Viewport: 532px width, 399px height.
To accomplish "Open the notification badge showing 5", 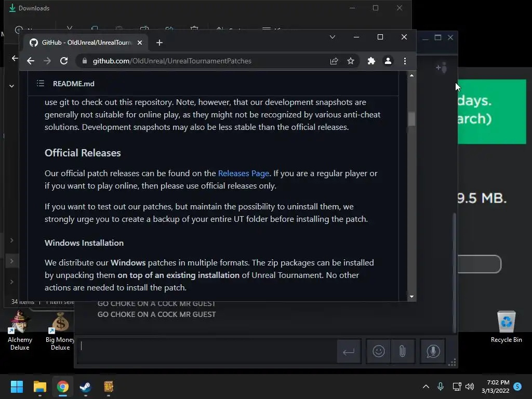I will pyautogui.click(x=517, y=387).
